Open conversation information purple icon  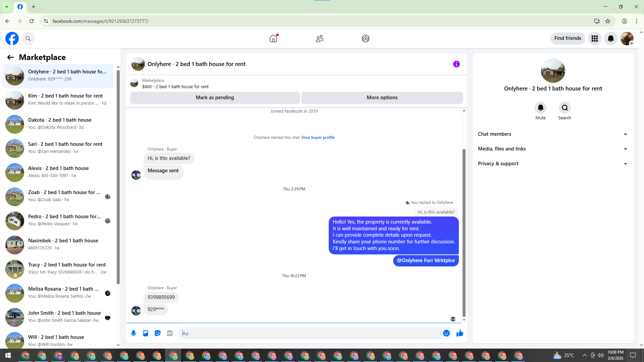point(456,64)
